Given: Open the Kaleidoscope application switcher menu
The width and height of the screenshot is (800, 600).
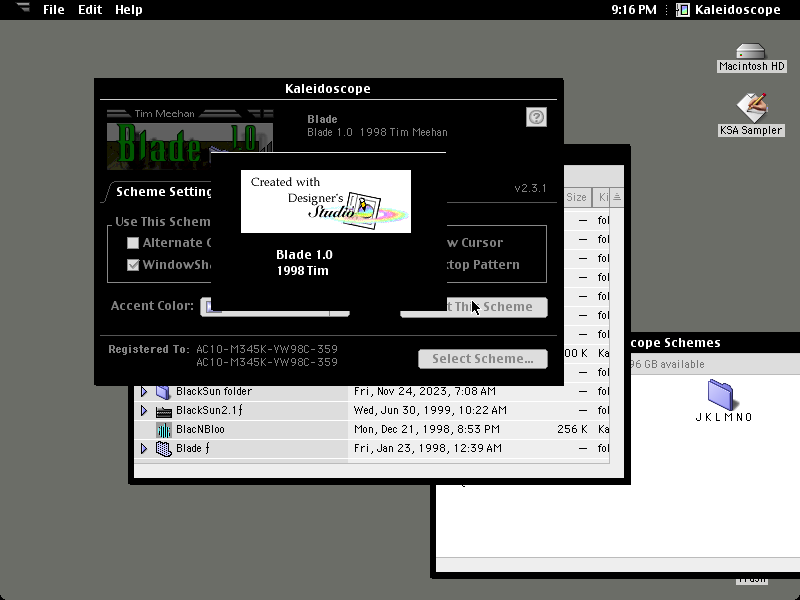Looking at the screenshot, I should [x=729, y=10].
